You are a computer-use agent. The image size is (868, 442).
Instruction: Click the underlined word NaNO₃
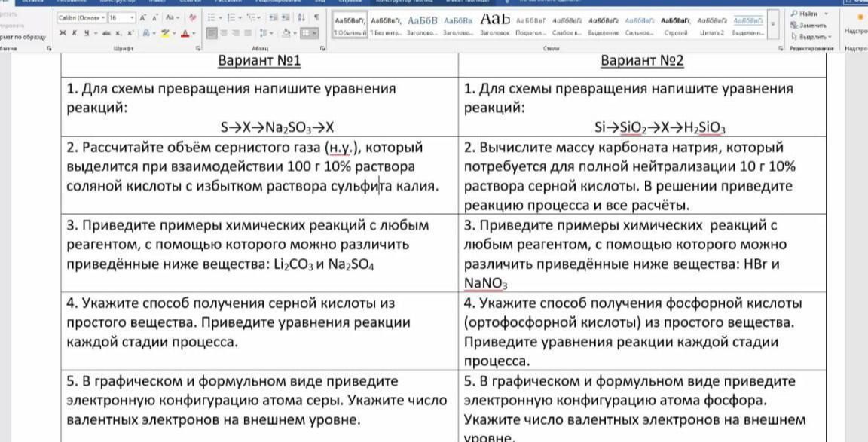[486, 284]
